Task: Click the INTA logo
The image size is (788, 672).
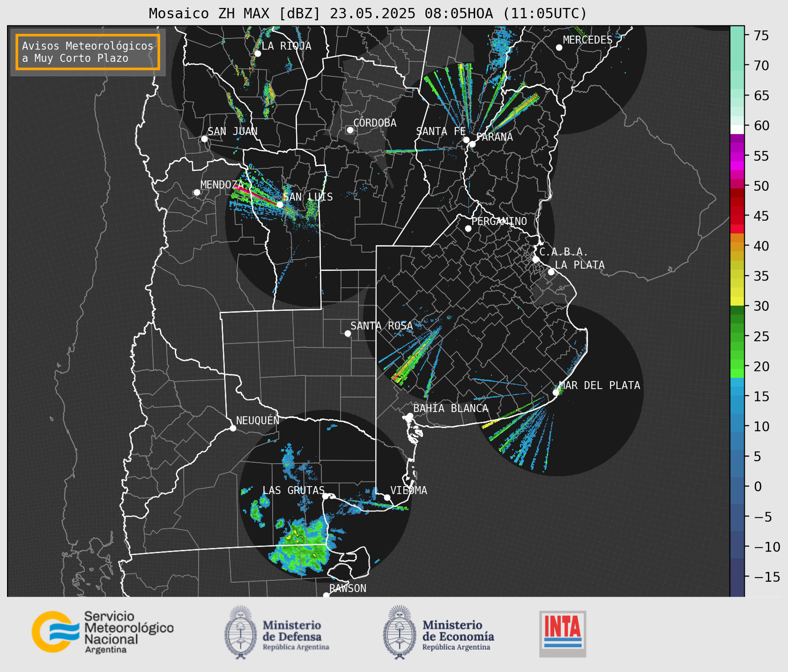Action: (x=562, y=634)
